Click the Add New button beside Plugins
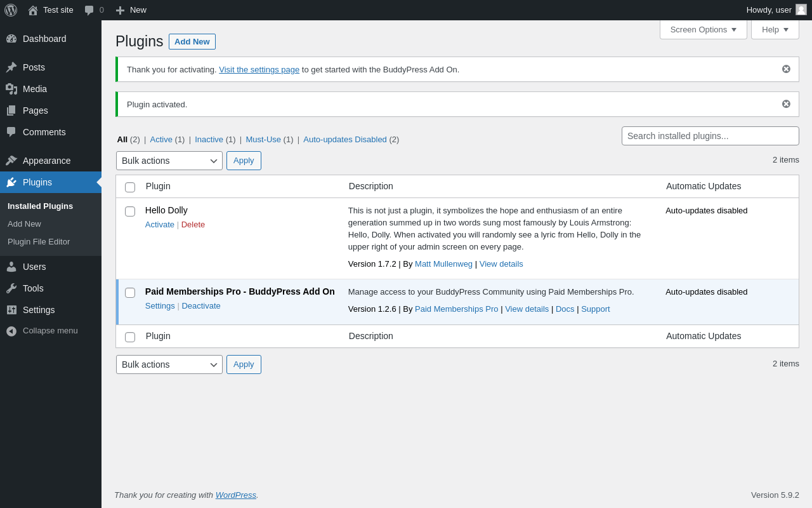The width and height of the screenshot is (812, 508). coord(192,42)
